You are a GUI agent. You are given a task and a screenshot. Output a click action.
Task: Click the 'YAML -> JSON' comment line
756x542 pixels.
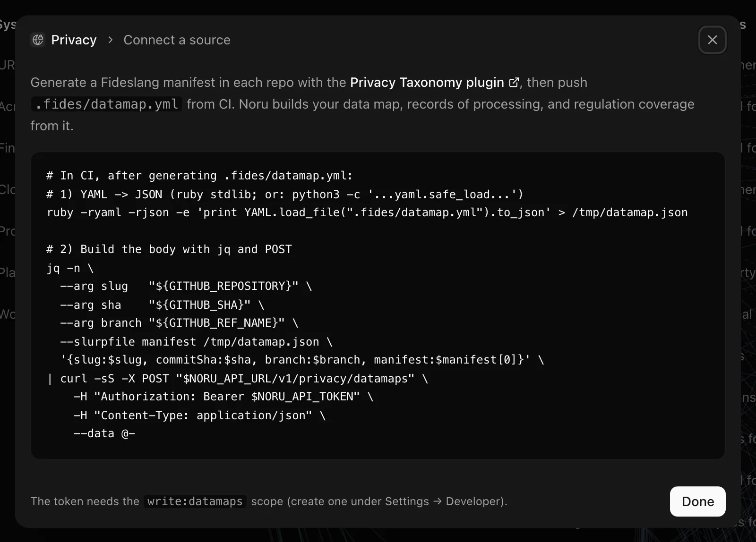285,195
